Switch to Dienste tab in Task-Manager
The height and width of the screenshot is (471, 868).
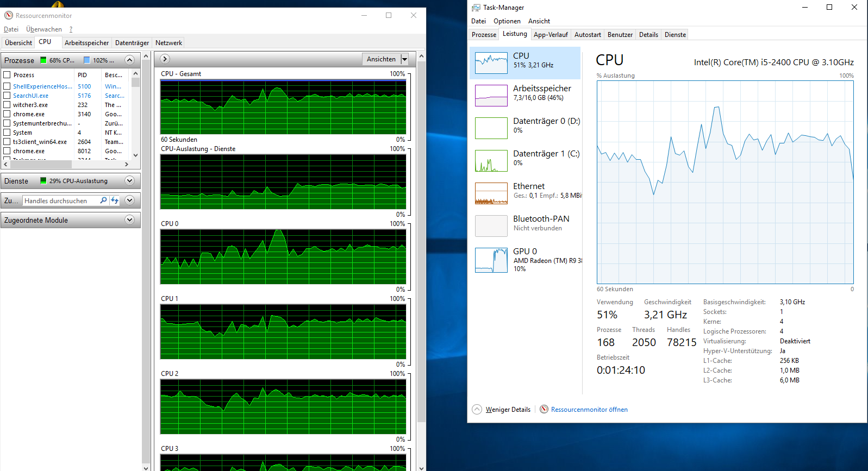click(x=675, y=35)
